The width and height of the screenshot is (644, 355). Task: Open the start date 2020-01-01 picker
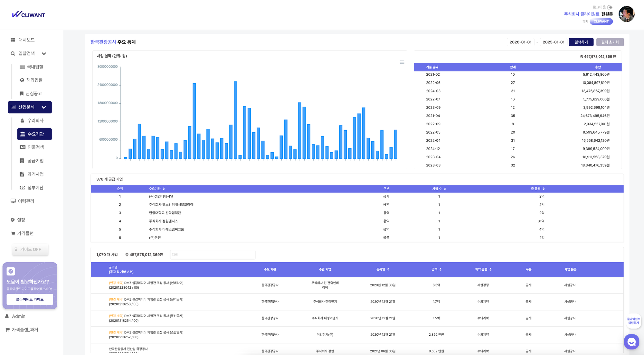(520, 42)
